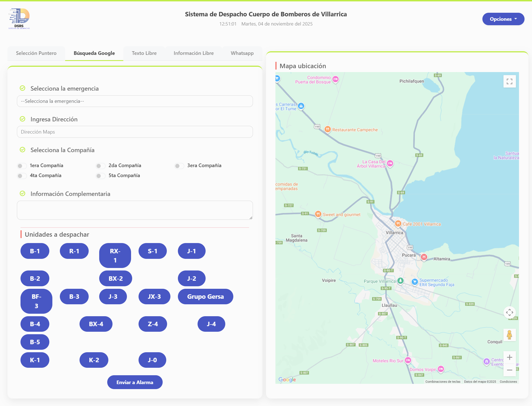532x406 pixels.
Task: Open the Selecciona la emergencia dropdown
Action: coord(135,101)
